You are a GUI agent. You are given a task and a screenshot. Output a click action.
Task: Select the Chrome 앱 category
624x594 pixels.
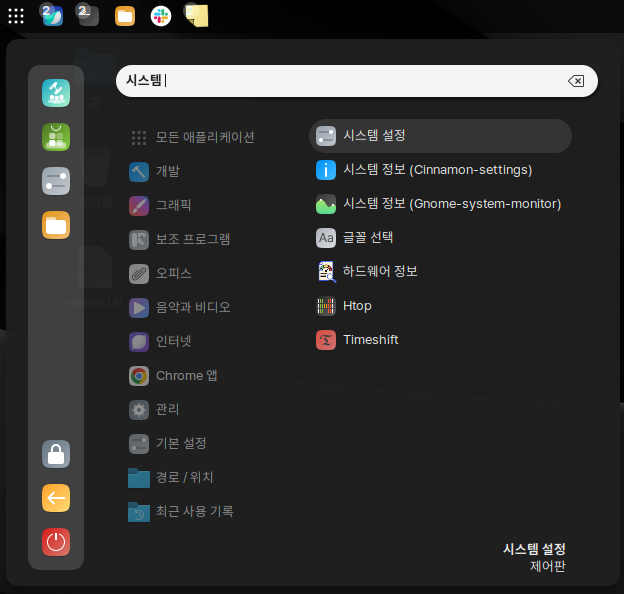[x=173, y=376]
